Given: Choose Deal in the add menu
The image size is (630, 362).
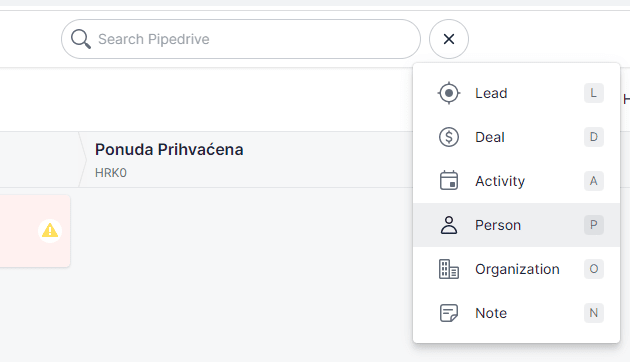Looking at the screenshot, I should [x=516, y=137].
